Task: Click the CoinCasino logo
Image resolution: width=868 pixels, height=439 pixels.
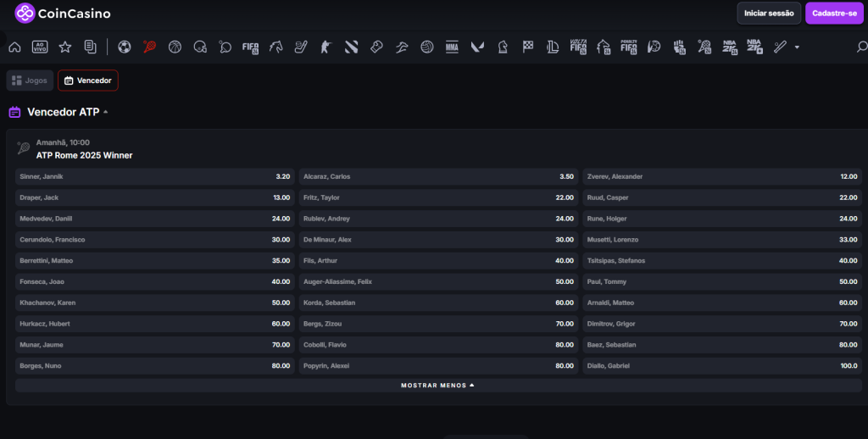Action: (63, 14)
